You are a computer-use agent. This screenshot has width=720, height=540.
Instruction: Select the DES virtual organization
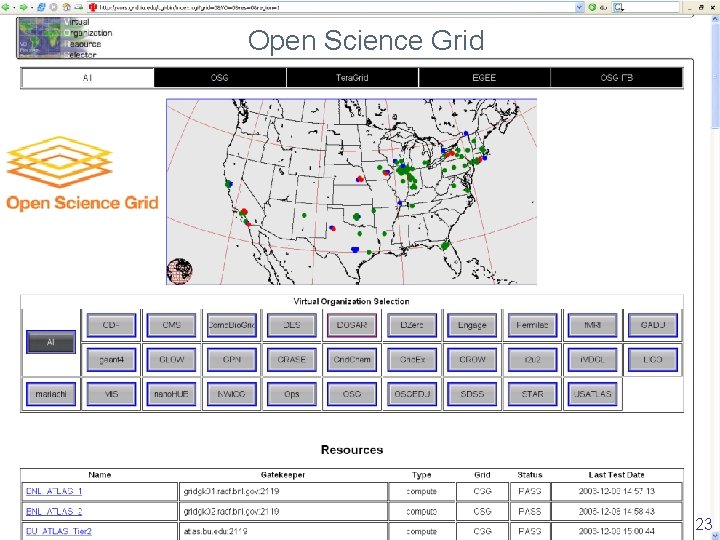[x=292, y=325]
